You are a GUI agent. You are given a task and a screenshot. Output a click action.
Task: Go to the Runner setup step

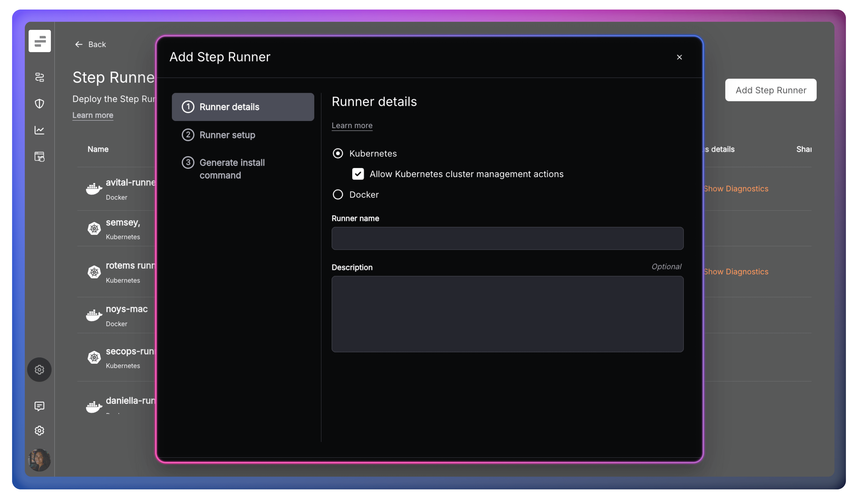click(227, 135)
